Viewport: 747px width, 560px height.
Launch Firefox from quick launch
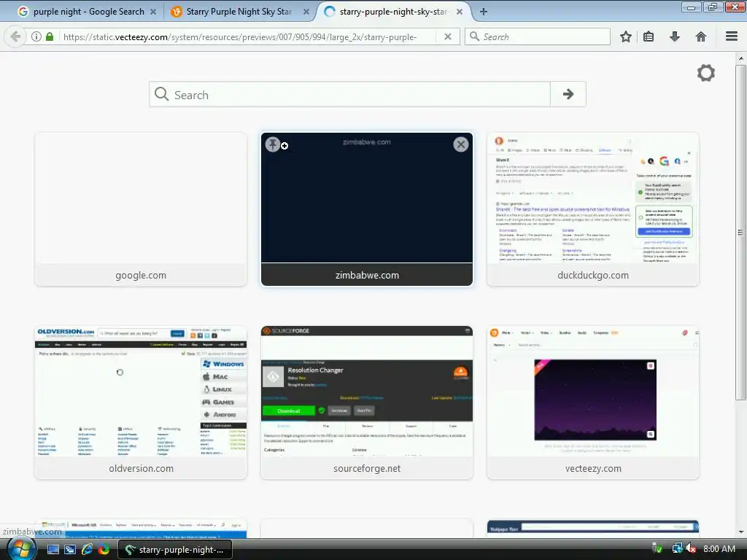click(x=104, y=550)
